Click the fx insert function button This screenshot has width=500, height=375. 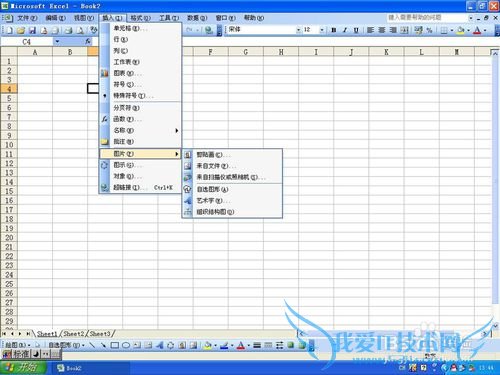tap(88, 41)
